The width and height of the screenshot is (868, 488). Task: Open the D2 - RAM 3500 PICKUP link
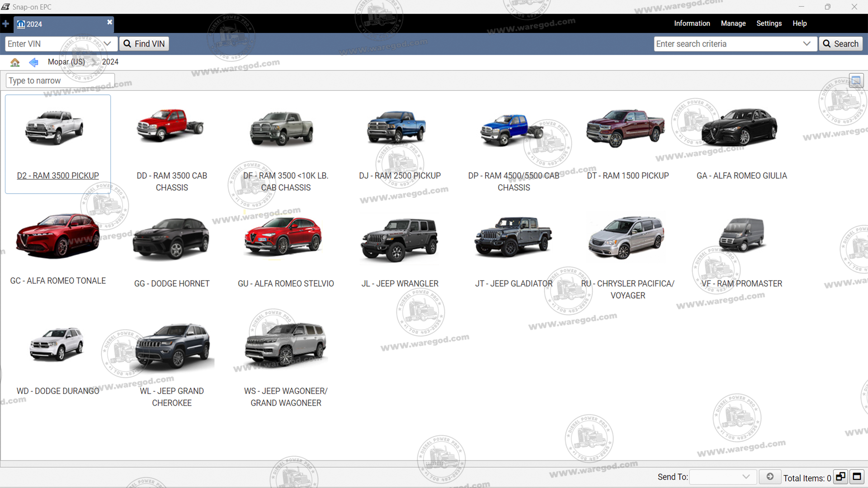(58, 176)
